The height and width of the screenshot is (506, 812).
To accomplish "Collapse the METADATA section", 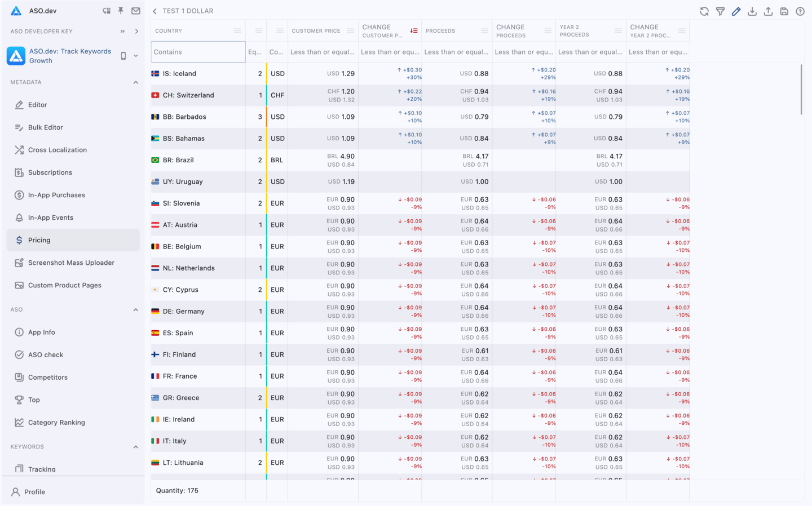I will pos(135,82).
